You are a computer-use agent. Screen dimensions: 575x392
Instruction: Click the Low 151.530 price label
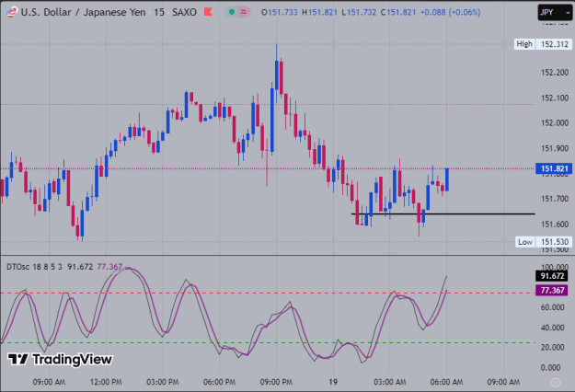coord(544,242)
